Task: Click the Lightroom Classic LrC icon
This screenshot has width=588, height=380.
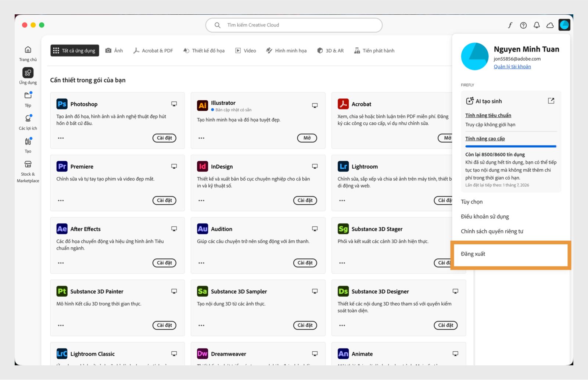Action: [62, 354]
